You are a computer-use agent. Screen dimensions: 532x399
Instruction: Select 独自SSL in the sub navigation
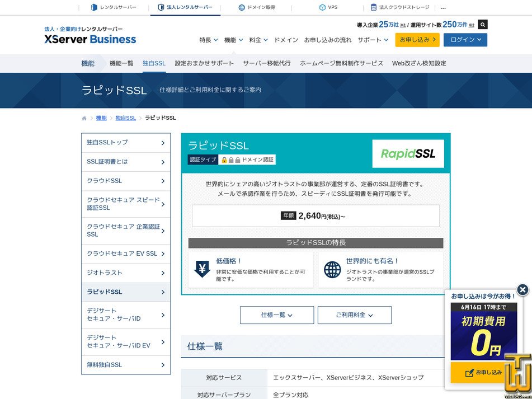[154, 63]
